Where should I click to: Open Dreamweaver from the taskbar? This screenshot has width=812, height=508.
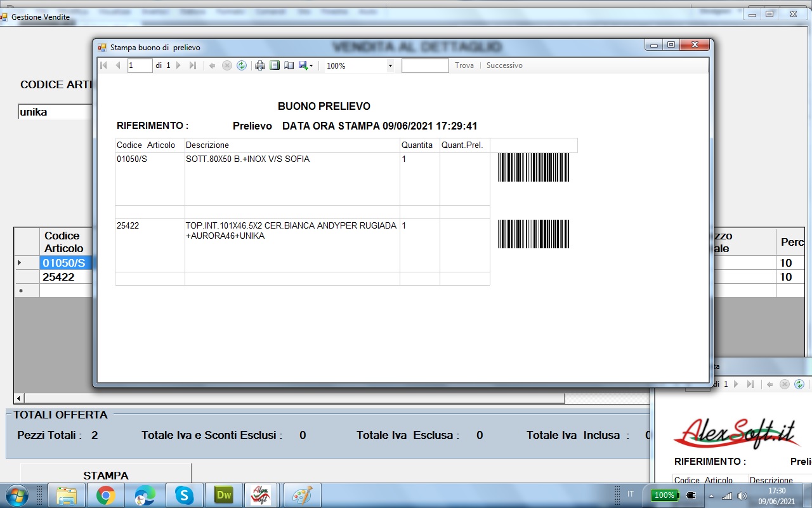[224, 495]
